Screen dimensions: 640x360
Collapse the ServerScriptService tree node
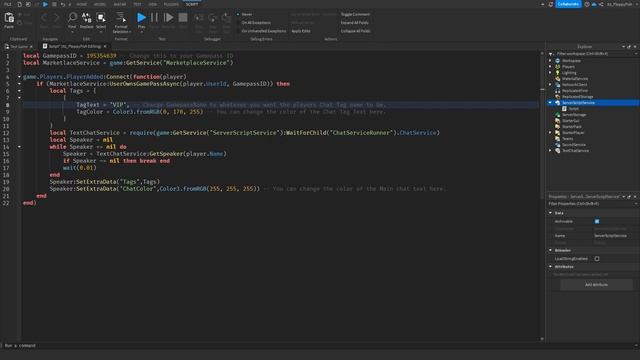(550, 102)
